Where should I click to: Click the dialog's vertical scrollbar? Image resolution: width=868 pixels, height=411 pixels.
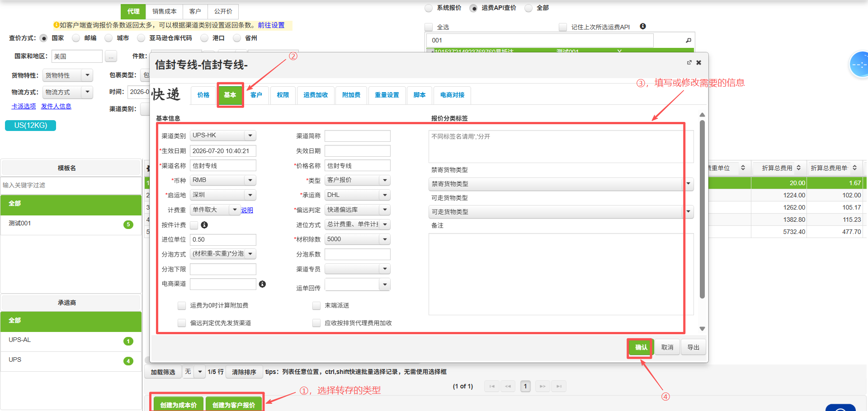coord(702,209)
